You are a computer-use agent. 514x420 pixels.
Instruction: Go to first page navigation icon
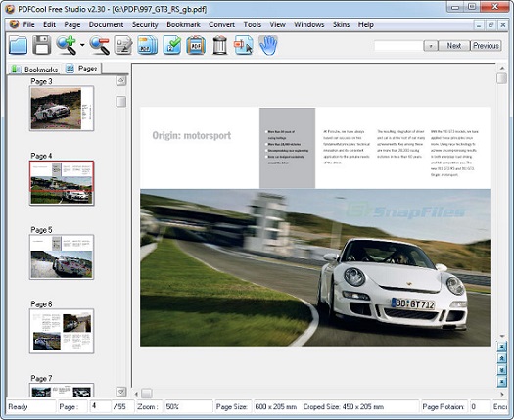[x=502, y=346]
